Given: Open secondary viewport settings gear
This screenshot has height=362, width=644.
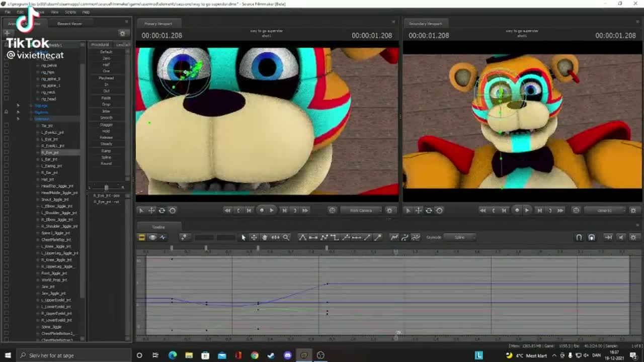Looking at the screenshot, I should coord(633,211).
